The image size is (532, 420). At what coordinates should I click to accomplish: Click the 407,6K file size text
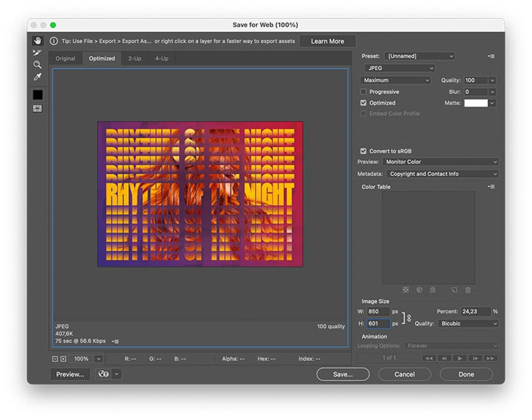(x=64, y=334)
